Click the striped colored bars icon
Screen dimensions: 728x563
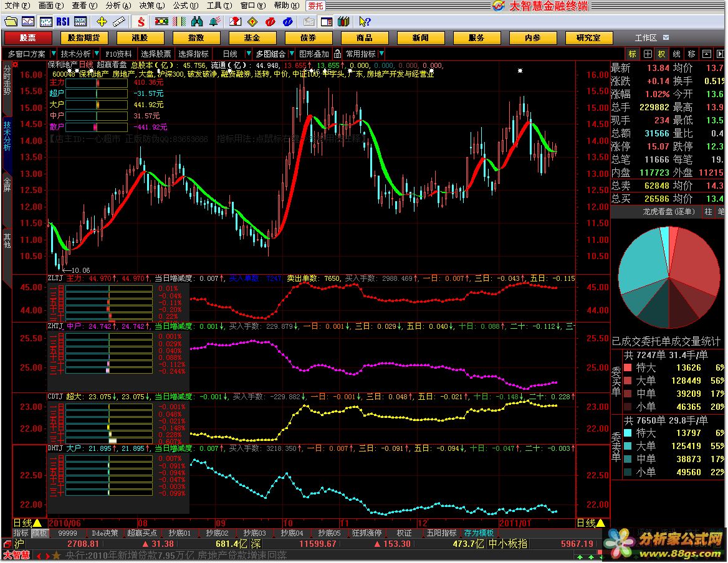tap(179, 21)
